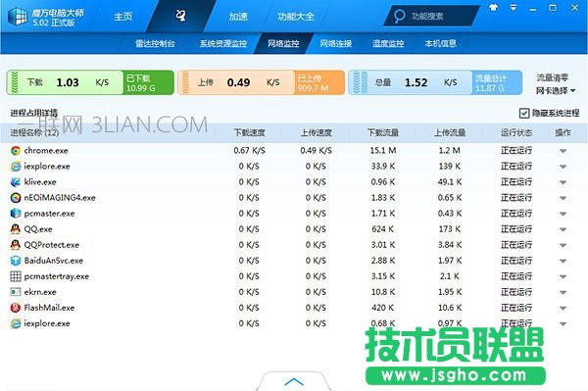
Task: Sort by 上传速度 column header
Action: [x=317, y=132]
